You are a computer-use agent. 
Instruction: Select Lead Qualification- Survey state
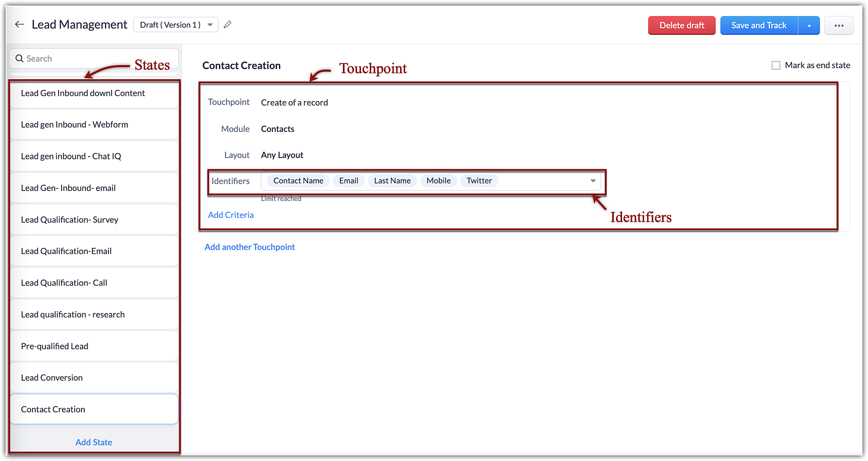pos(94,220)
